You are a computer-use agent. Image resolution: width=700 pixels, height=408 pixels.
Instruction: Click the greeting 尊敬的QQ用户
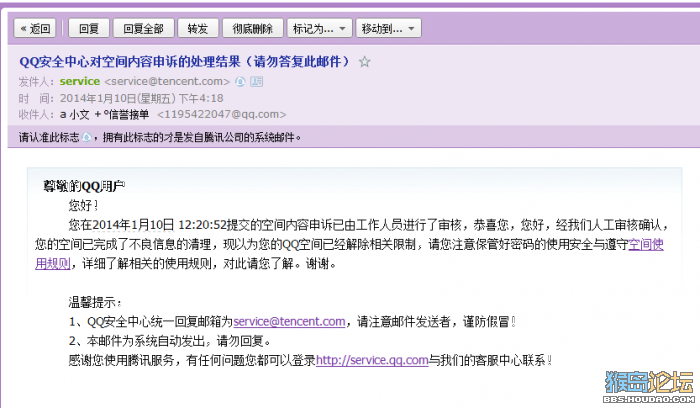pos(84,186)
